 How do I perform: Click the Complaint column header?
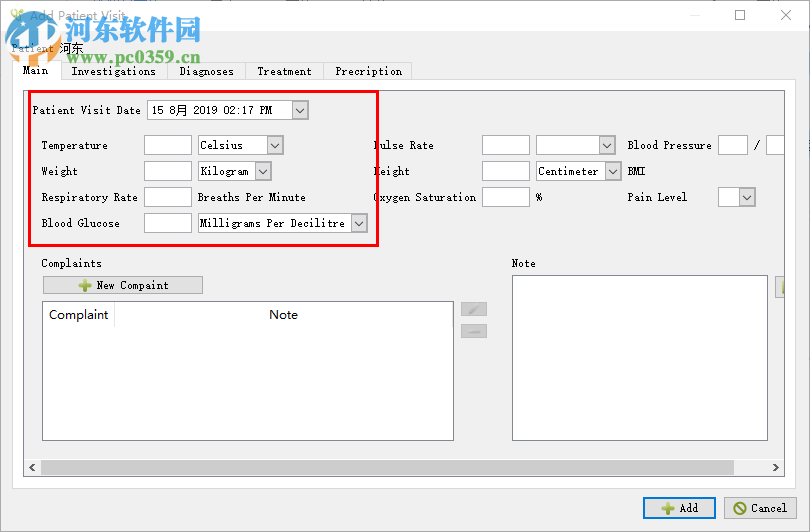tap(79, 315)
